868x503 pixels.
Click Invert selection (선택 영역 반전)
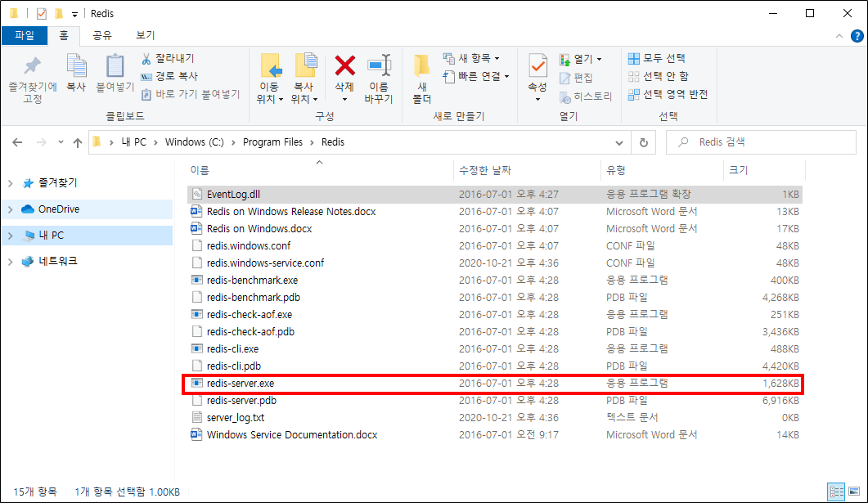(668, 95)
